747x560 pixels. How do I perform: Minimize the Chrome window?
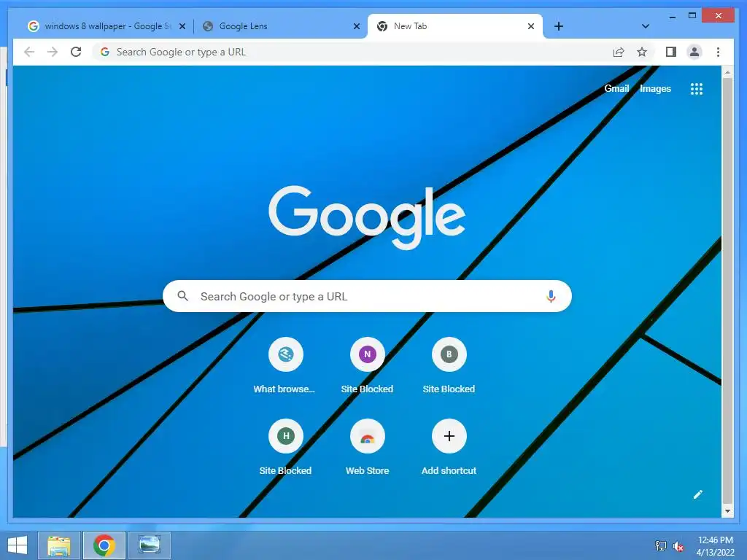point(672,16)
